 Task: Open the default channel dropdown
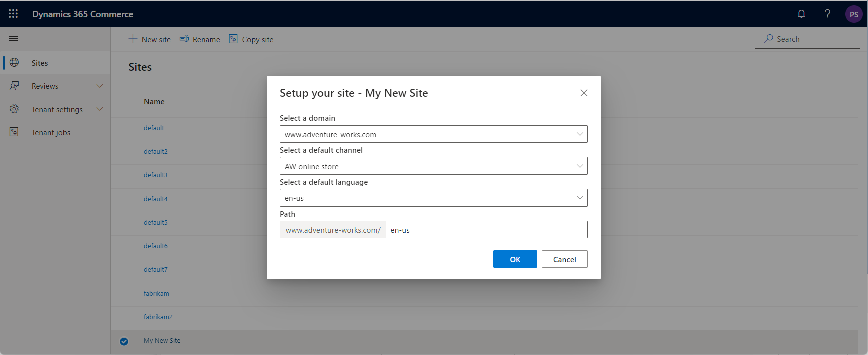433,166
